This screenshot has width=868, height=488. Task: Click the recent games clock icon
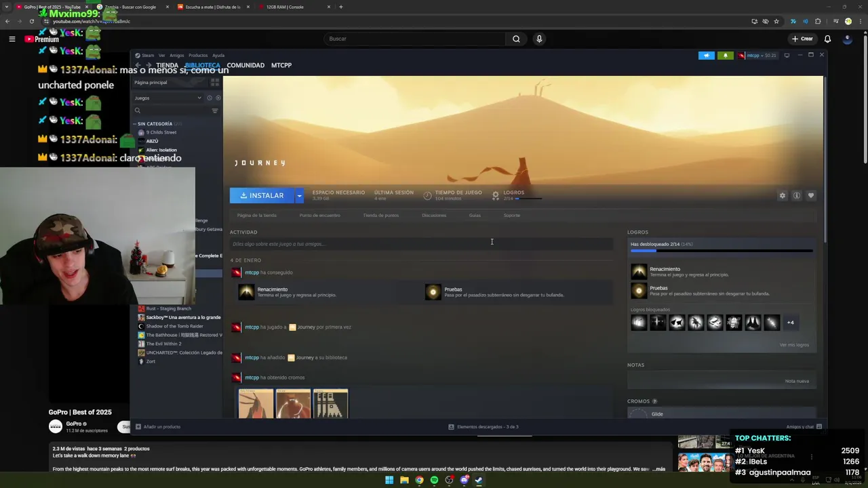coord(209,98)
